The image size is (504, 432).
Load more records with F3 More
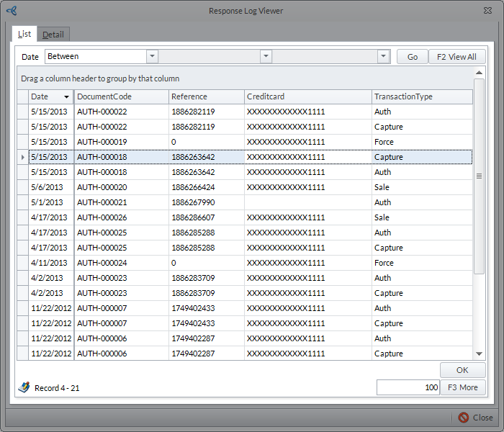pos(462,387)
